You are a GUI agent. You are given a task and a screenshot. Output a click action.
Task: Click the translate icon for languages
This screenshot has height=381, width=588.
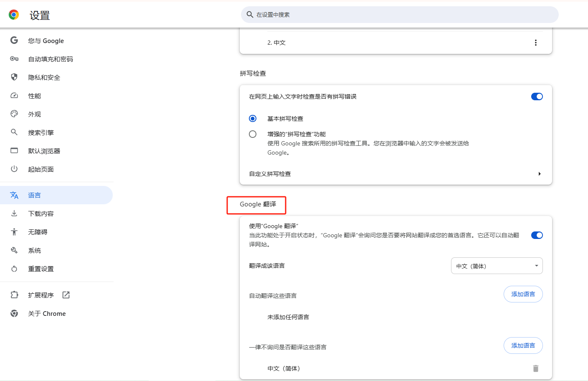(14, 195)
